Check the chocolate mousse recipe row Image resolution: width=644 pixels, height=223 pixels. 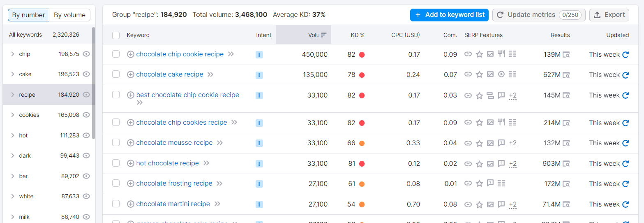(x=116, y=142)
